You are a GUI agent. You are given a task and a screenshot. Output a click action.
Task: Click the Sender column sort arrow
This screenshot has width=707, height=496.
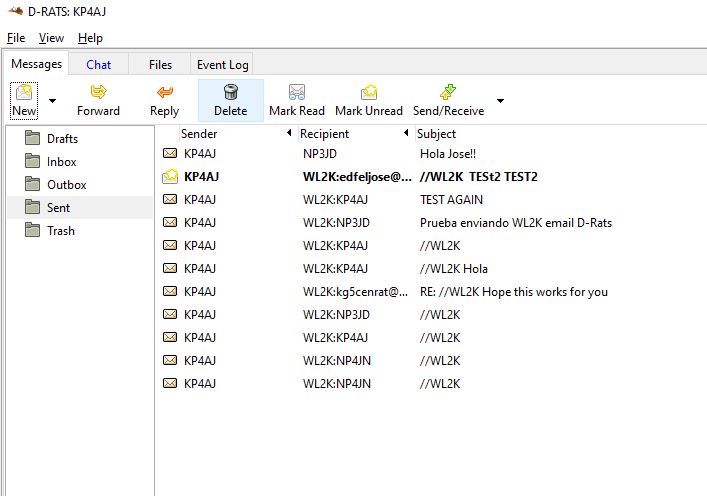click(289, 133)
